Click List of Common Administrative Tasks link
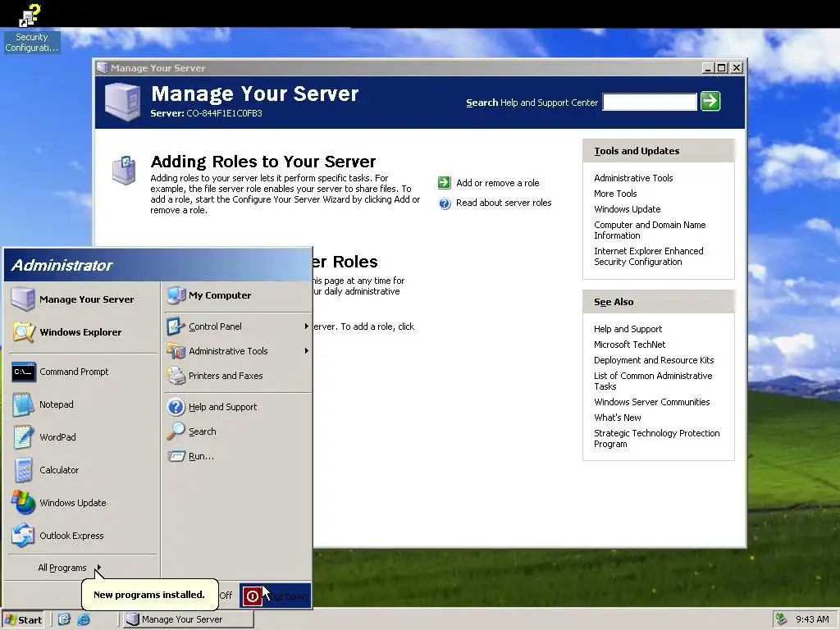 coord(652,381)
